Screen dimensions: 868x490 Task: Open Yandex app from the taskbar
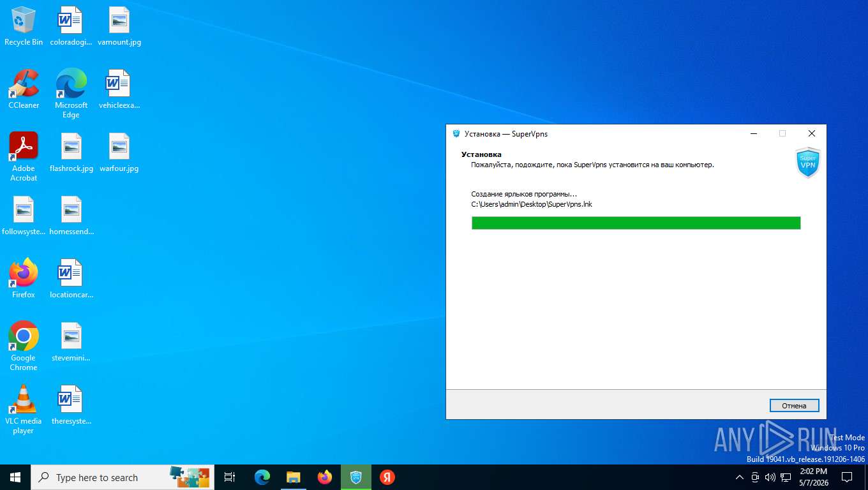point(387,477)
